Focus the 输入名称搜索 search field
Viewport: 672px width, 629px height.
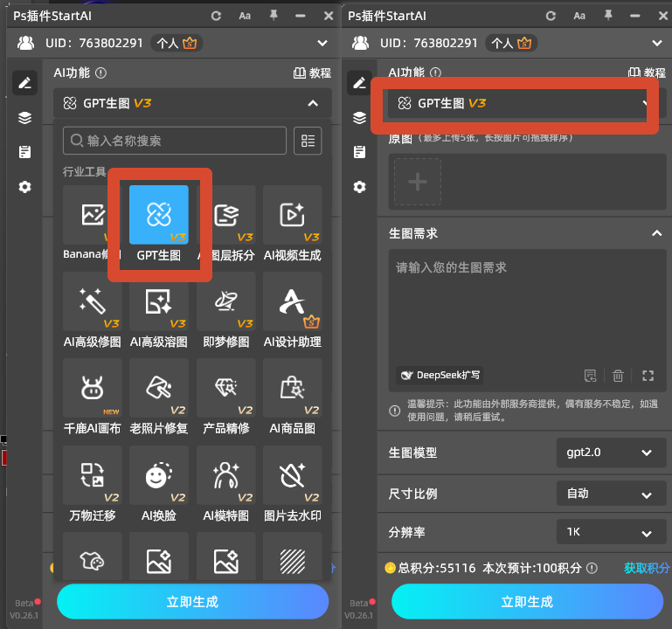tap(175, 141)
